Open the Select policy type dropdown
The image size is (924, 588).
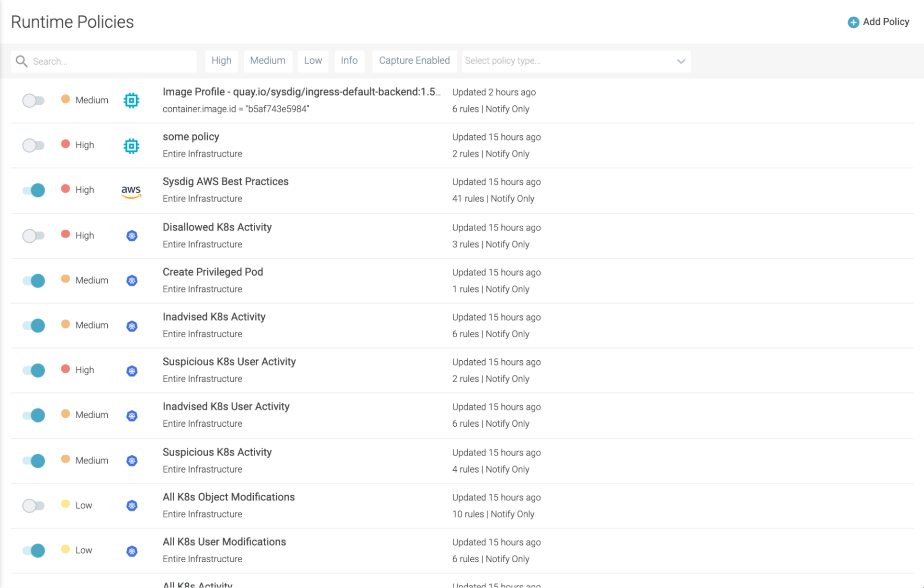coord(570,61)
